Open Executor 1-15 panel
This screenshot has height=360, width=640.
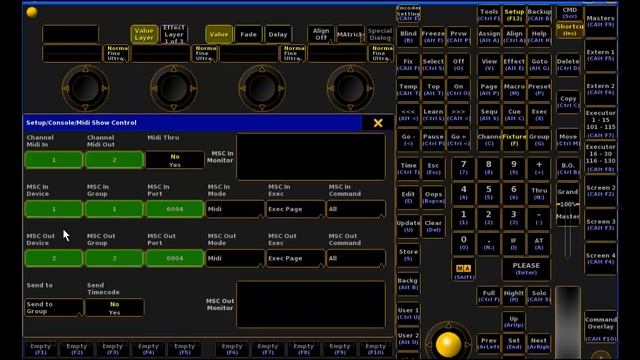(600, 123)
